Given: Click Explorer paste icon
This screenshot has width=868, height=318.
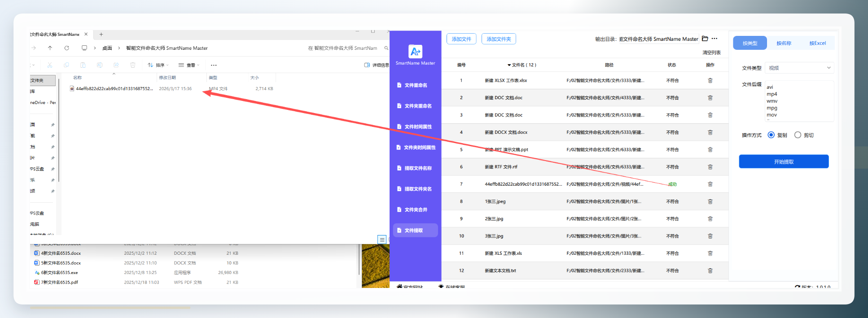Looking at the screenshot, I should coord(83,65).
